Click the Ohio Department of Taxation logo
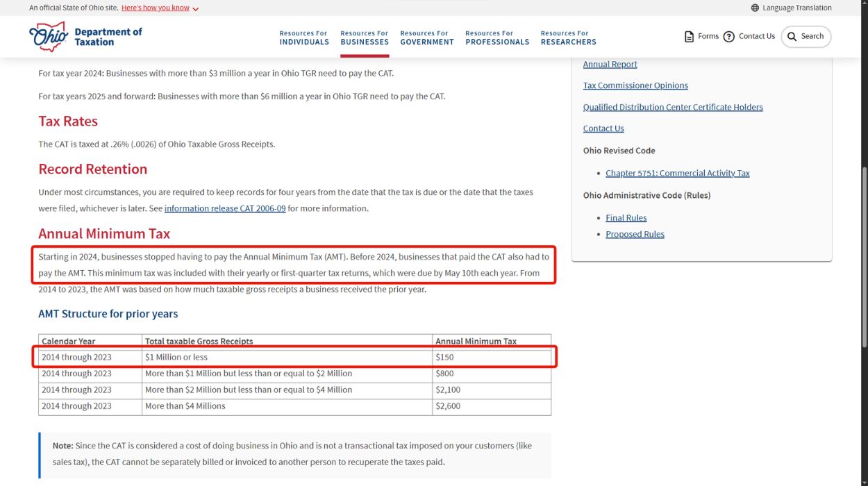Viewport: 868px width, 486px height. (x=85, y=37)
